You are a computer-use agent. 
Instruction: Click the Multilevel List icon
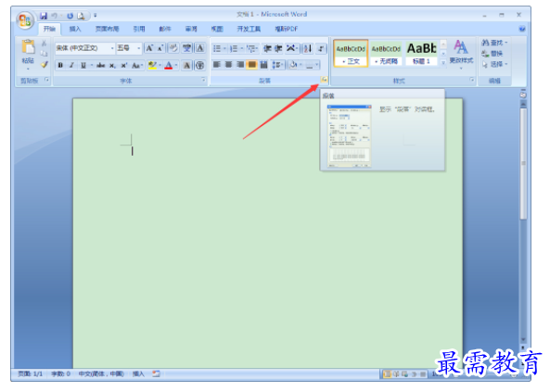tap(250, 48)
